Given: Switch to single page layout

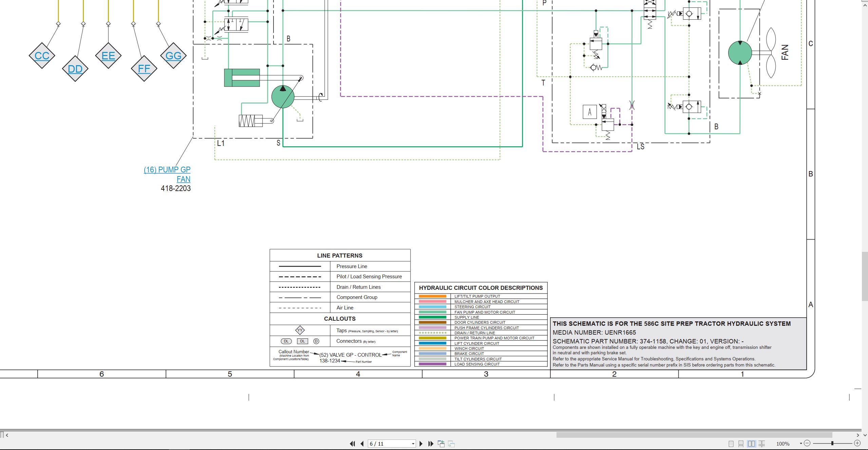Looking at the screenshot, I should 731,444.
